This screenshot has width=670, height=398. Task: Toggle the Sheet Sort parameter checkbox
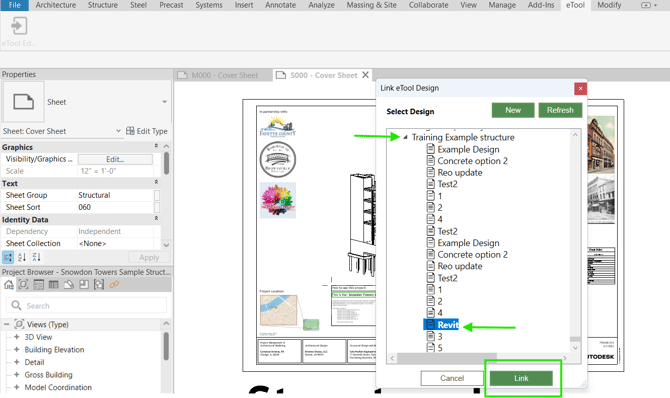tap(157, 207)
